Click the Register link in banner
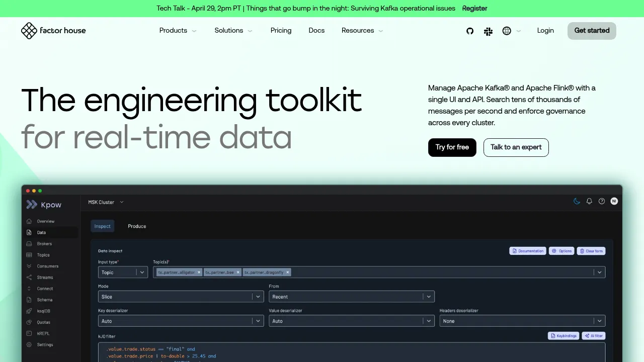Screen dimensions: 644x362 coord(474,9)
